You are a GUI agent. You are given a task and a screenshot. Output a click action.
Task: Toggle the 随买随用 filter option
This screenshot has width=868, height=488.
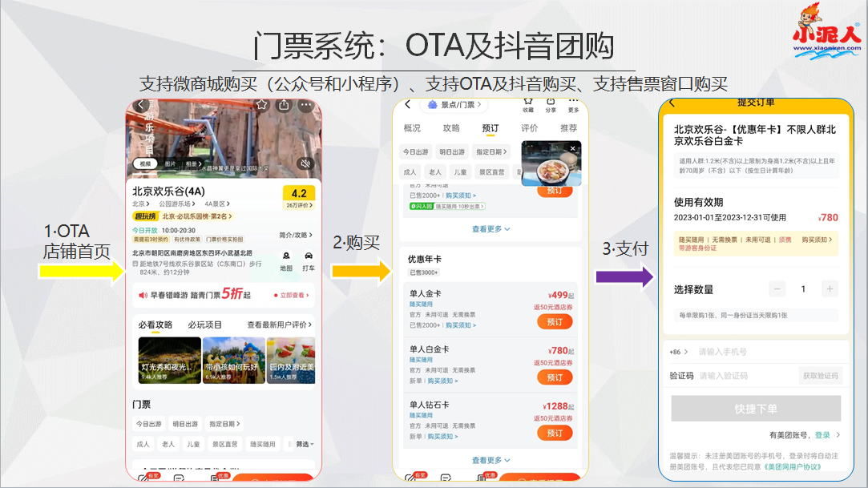point(263,444)
